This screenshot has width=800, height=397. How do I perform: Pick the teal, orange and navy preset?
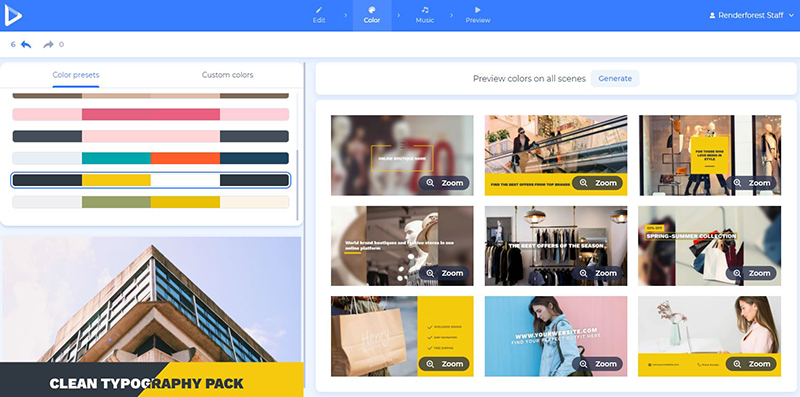pos(151,158)
